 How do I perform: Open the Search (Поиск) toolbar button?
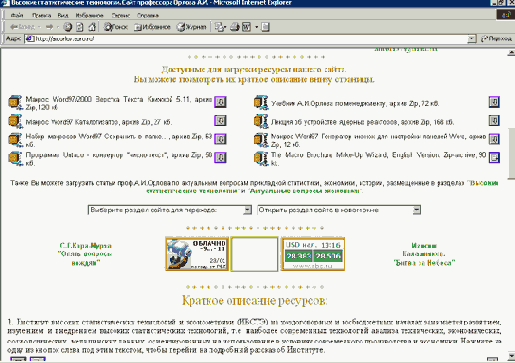115,27
